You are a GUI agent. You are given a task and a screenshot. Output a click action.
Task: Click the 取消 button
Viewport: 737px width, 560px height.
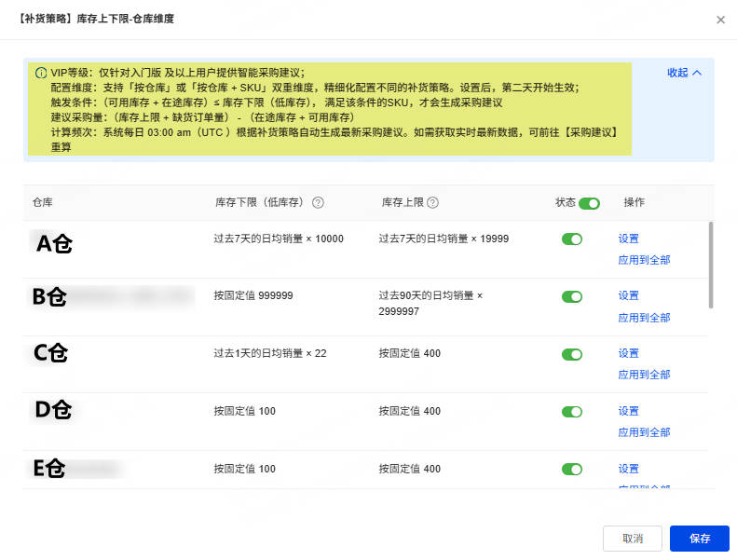633,539
